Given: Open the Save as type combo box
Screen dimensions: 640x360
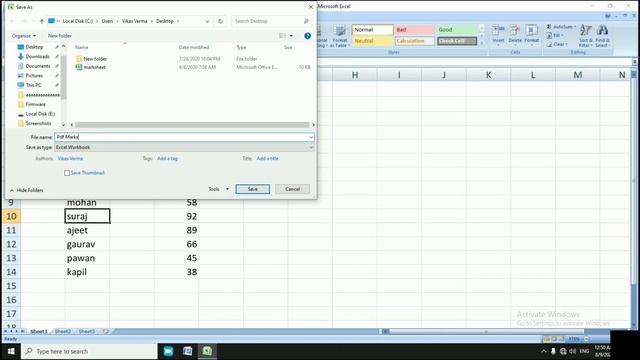Looking at the screenshot, I should 184,147.
